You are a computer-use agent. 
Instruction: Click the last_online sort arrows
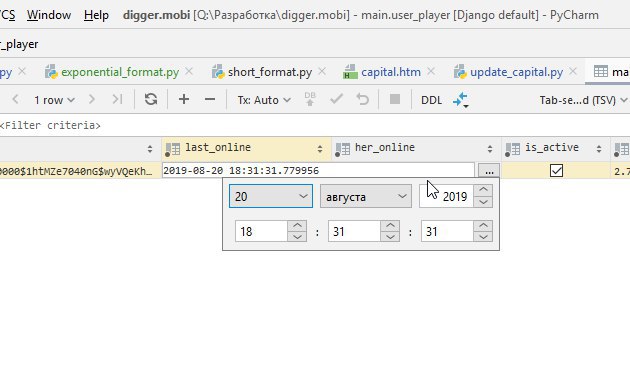pos(320,149)
